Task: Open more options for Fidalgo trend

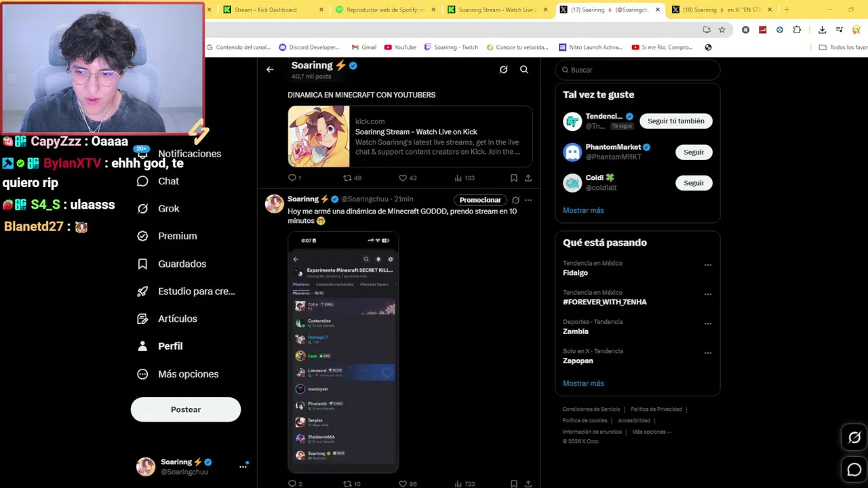Action: [708, 265]
